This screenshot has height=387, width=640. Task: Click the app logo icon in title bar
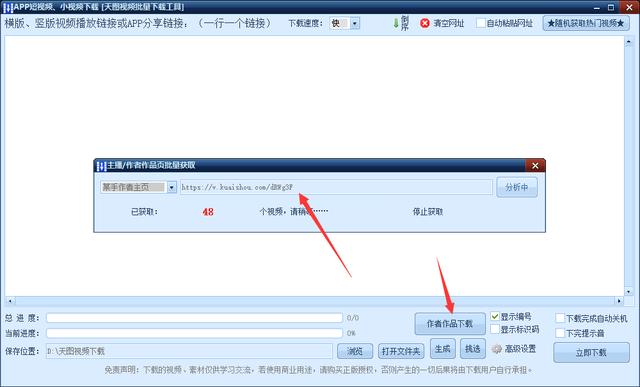[x=8, y=7]
